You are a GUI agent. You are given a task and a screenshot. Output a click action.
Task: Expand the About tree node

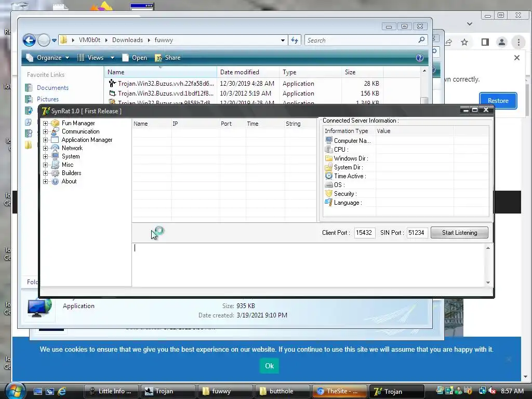[46, 181]
